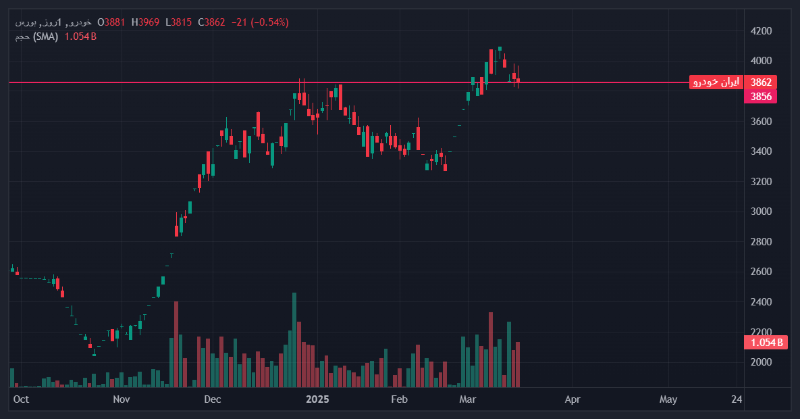Screen dimensions: 800x419
Task: Click the 2600 price axis label
Action: [x=761, y=272]
